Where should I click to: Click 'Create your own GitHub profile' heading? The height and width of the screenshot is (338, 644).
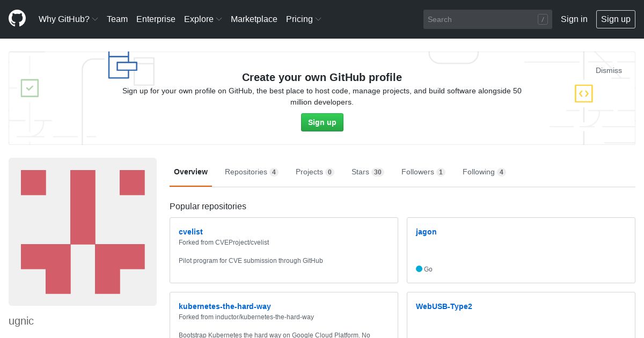coord(322,77)
